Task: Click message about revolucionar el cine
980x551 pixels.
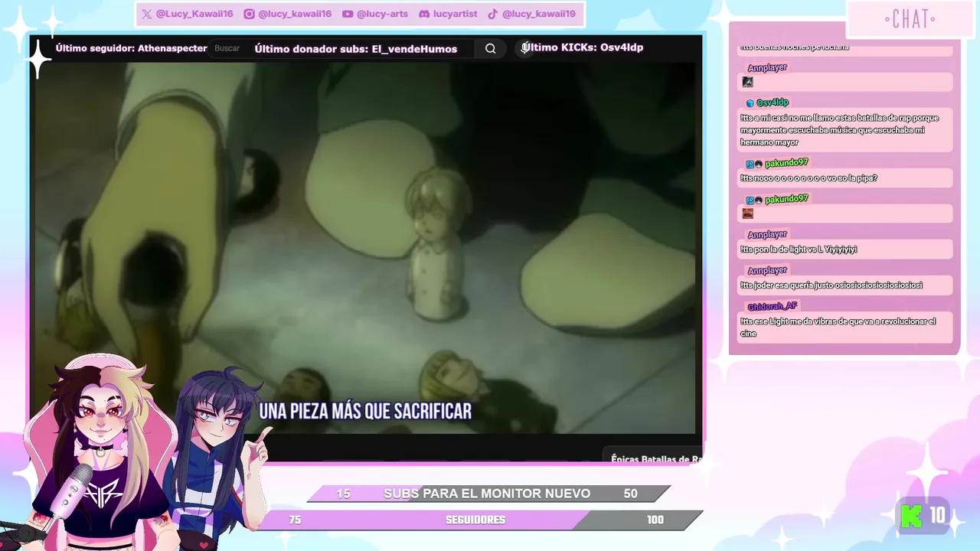Action: click(x=845, y=328)
